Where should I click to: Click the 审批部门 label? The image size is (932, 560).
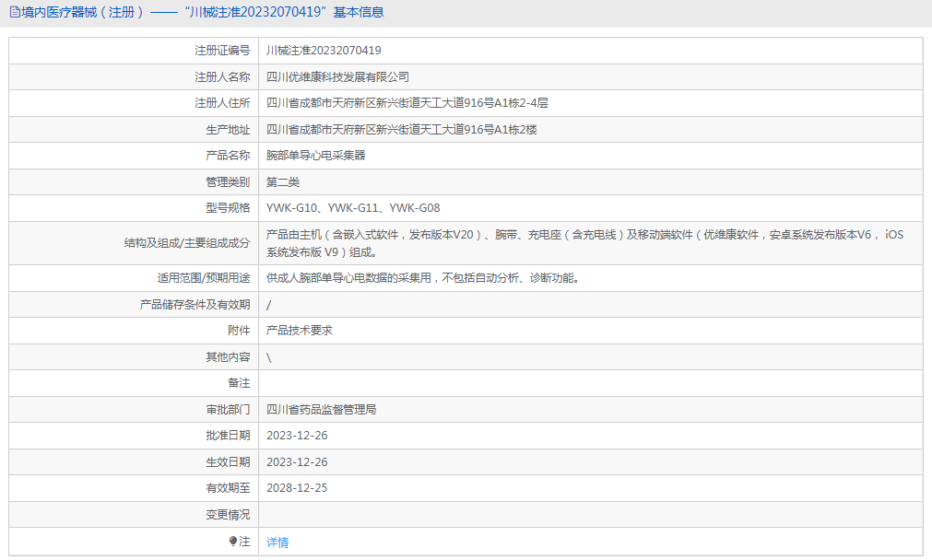click(x=228, y=410)
